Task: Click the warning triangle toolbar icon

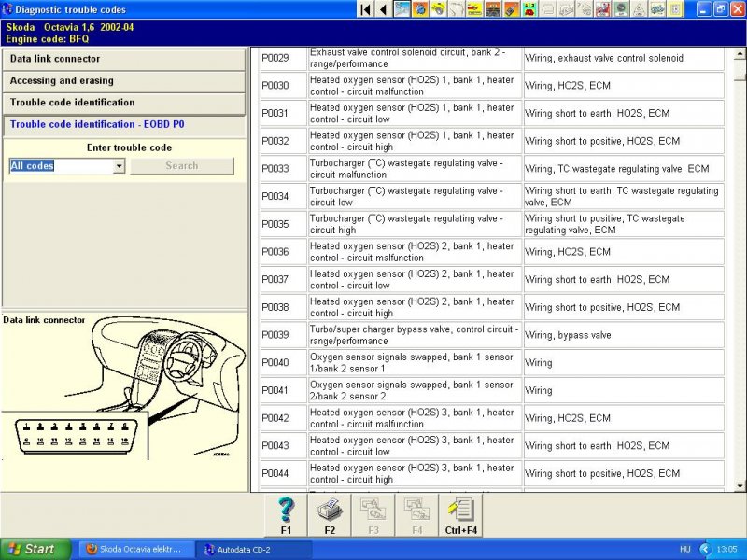Action: (639, 9)
